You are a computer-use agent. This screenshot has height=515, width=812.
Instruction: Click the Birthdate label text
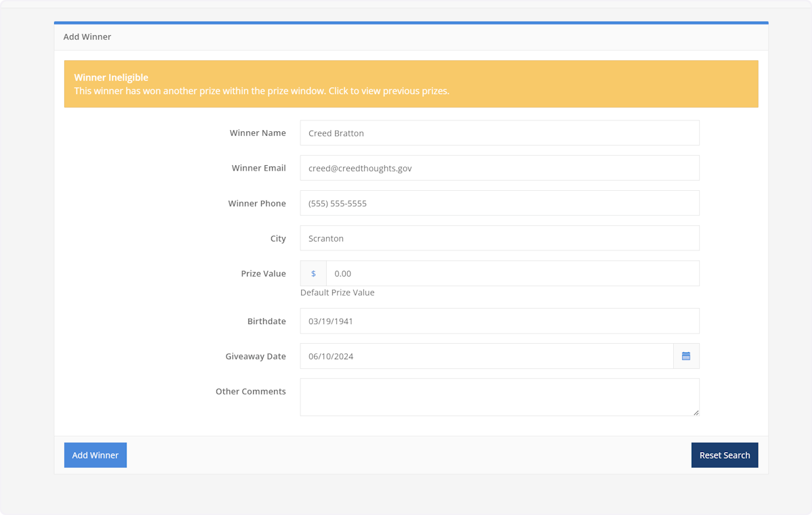pyautogui.click(x=267, y=321)
